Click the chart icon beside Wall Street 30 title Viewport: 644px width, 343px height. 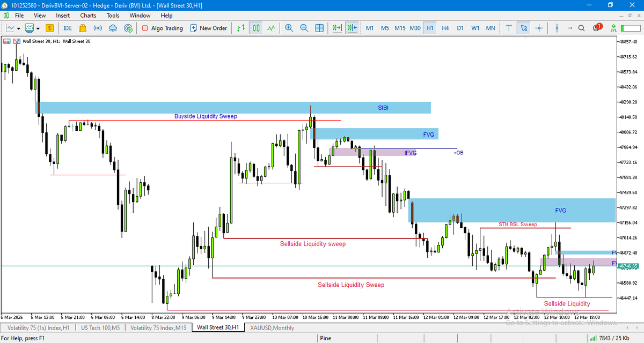(16, 41)
